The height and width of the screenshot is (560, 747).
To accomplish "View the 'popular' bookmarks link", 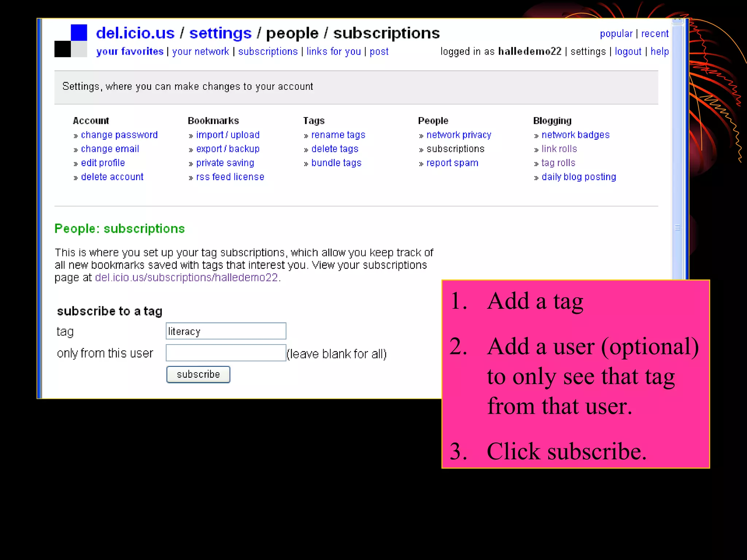I will point(616,34).
